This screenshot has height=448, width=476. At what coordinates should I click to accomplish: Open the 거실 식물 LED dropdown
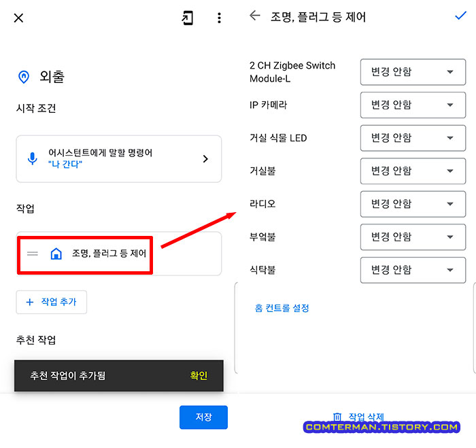pos(413,138)
